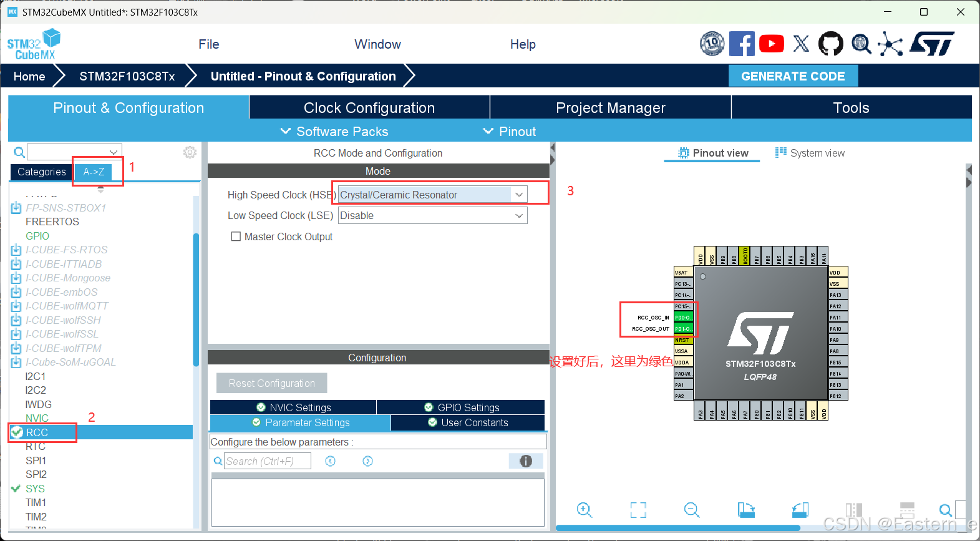980x541 pixels.
Task: Open the ST 10 years anniversary badge icon
Action: (712, 44)
